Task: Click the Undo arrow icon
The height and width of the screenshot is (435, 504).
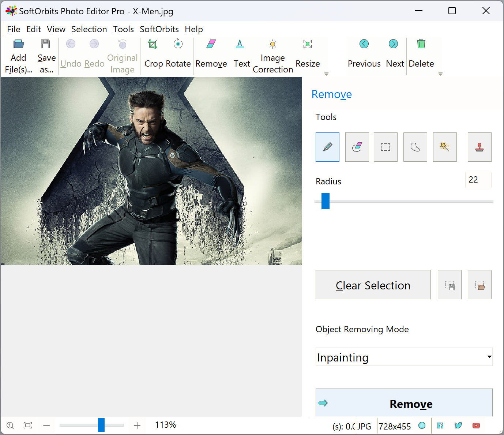Action: coord(71,44)
